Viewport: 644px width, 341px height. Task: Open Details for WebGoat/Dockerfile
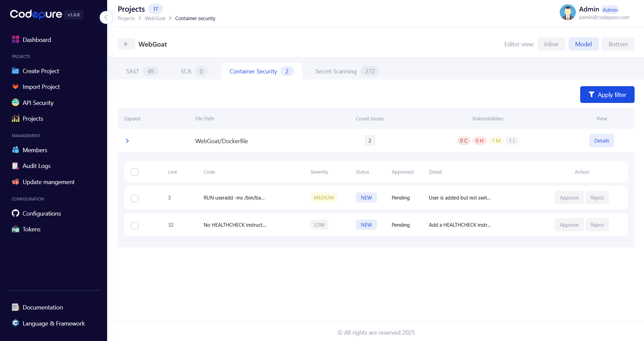tap(601, 140)
